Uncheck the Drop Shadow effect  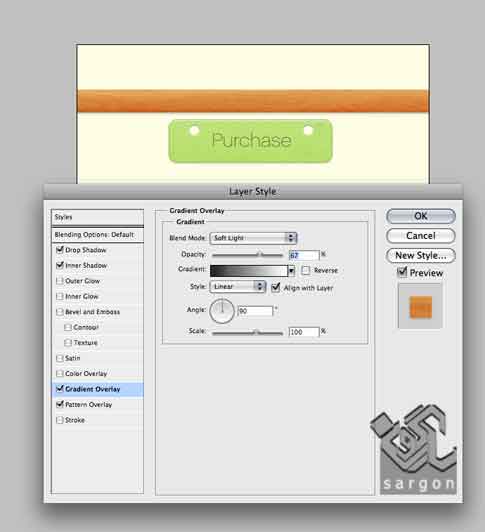[x=60, y=250]
